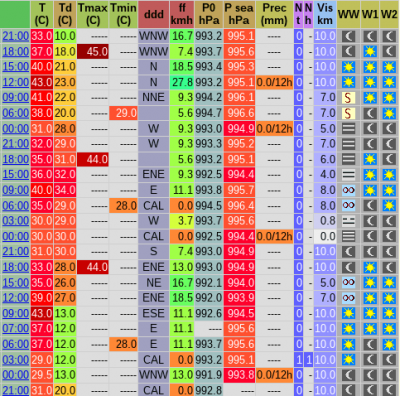Open the 07:00 observation link
Viewport: 400px width, 396px height.
click(x=16, y=329)
